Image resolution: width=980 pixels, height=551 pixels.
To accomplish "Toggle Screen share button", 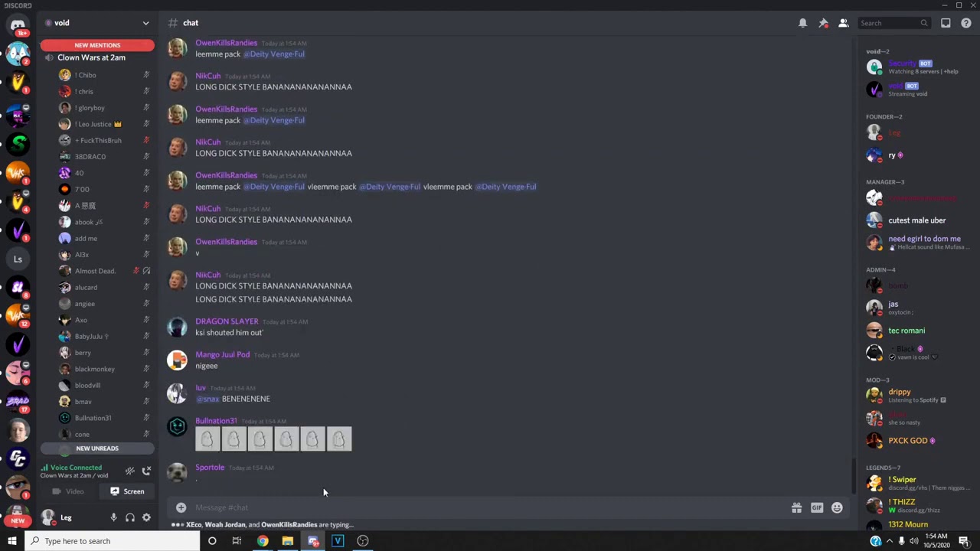I will 126,491.
